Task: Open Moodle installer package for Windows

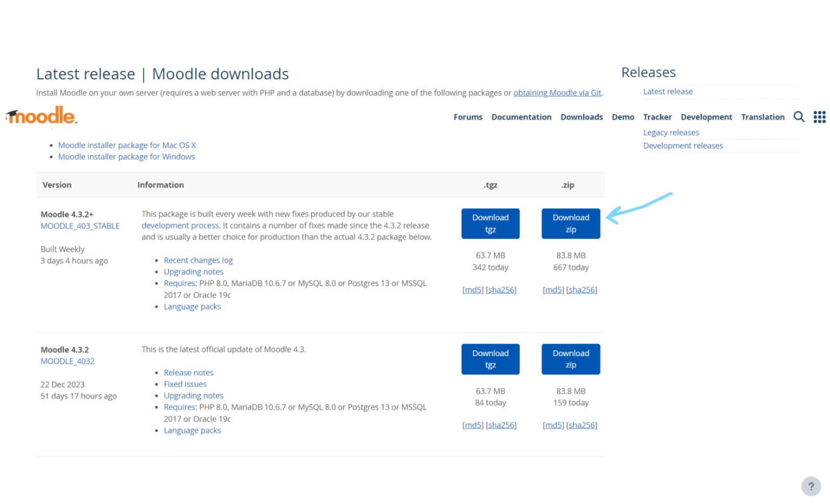Action: (126, 157)
